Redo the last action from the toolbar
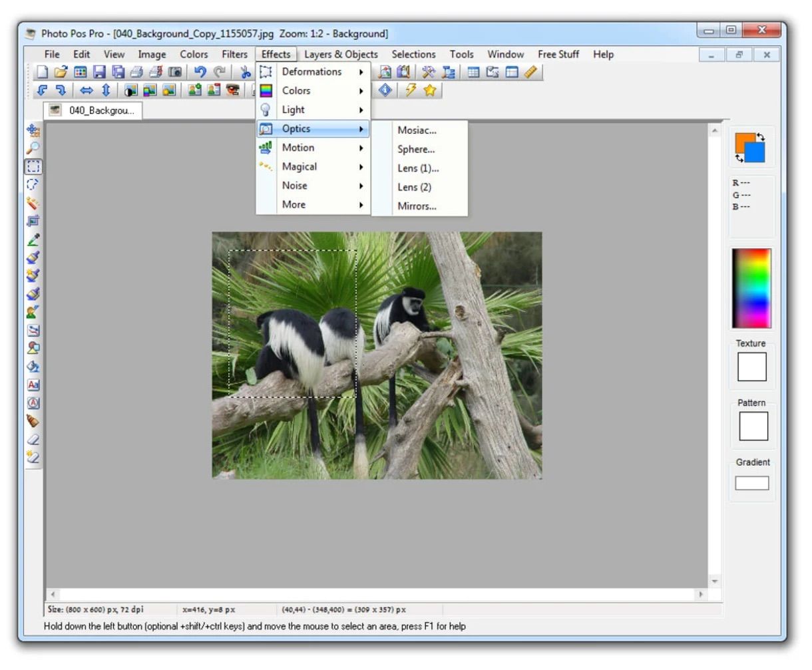 pos(219,72)
